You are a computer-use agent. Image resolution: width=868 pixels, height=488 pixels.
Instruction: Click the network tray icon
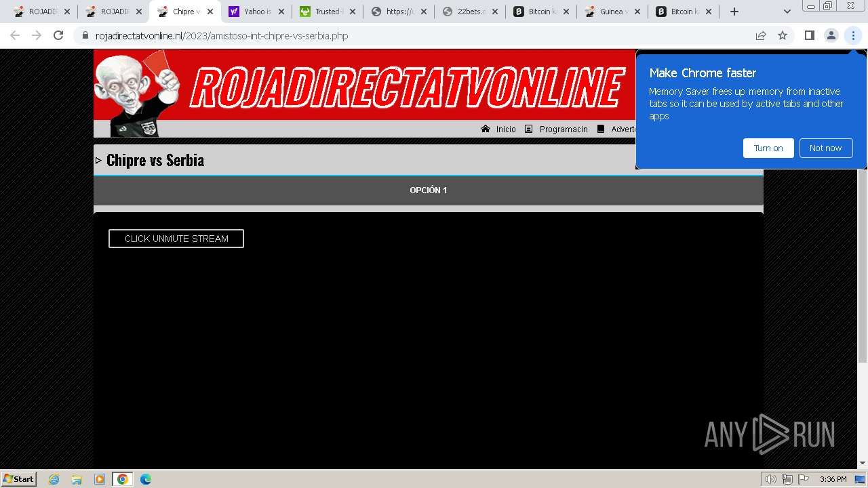(787, 479)
